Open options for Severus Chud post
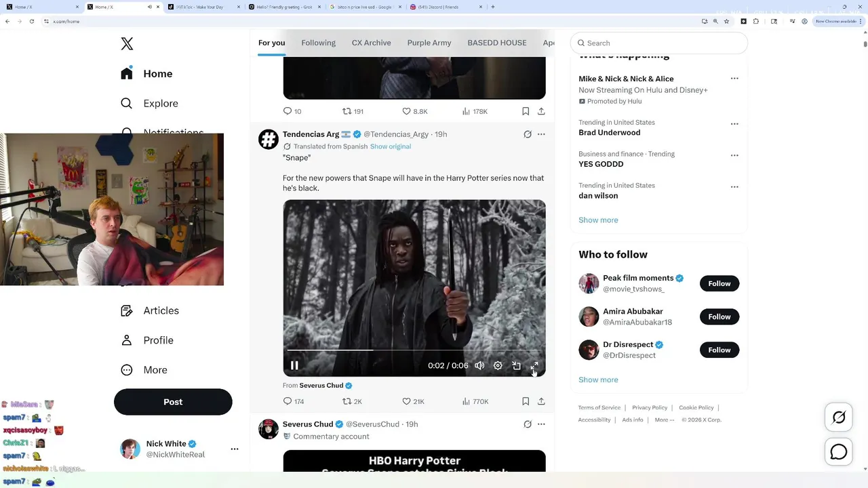 tap(541, 424)
